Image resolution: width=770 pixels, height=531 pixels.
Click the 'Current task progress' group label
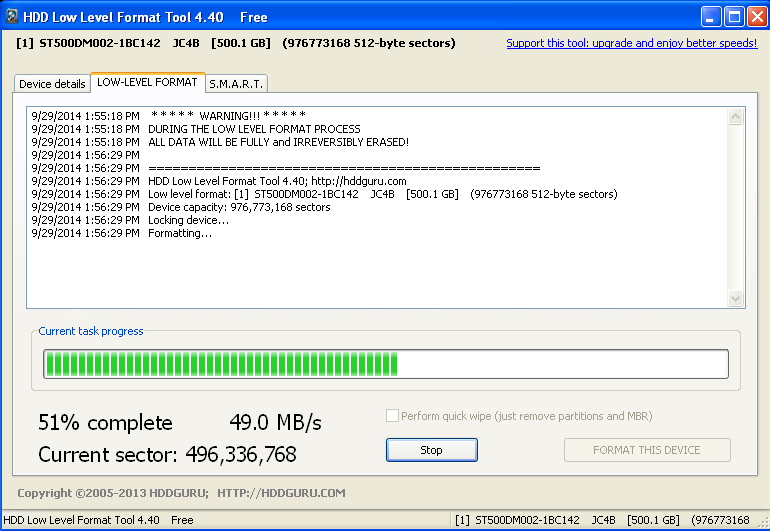pyautogui.click(x=91, y=331)
